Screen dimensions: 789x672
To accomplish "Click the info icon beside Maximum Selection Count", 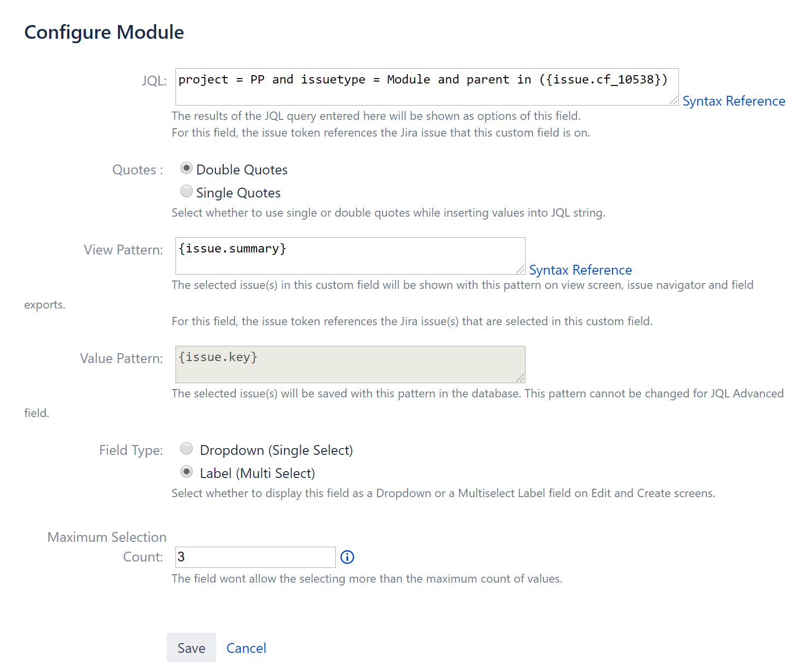I will (x=347, y=557).
